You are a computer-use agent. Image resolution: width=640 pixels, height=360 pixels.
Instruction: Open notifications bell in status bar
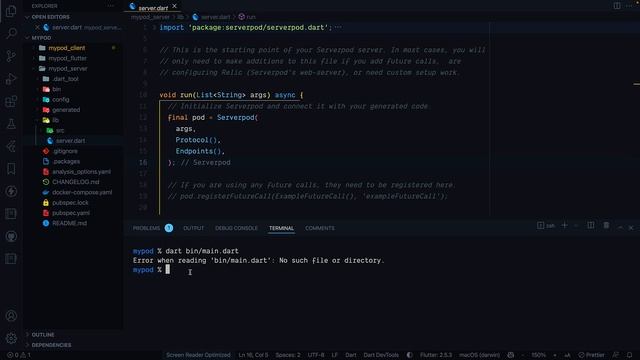(629, 355)
